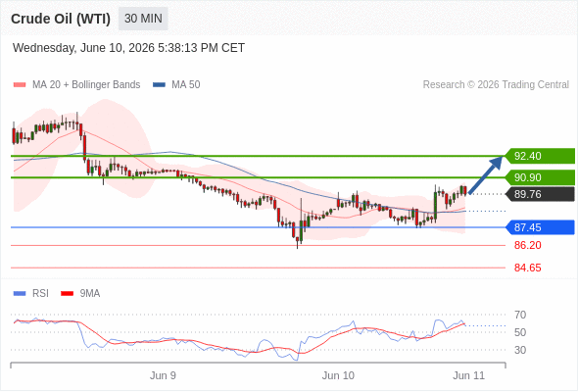Click the 30 MIN timeframe badge
This screenshot has height=392, width=578.
tap(143, 19)
